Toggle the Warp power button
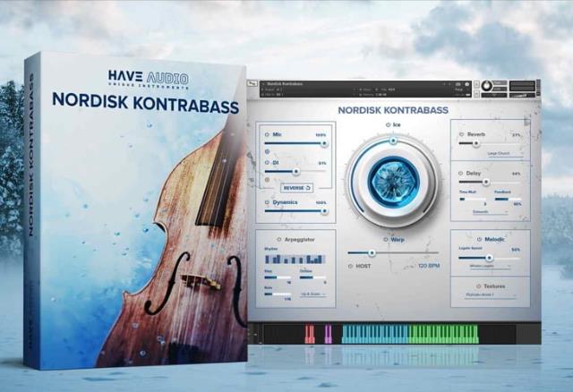 point(386,240)
